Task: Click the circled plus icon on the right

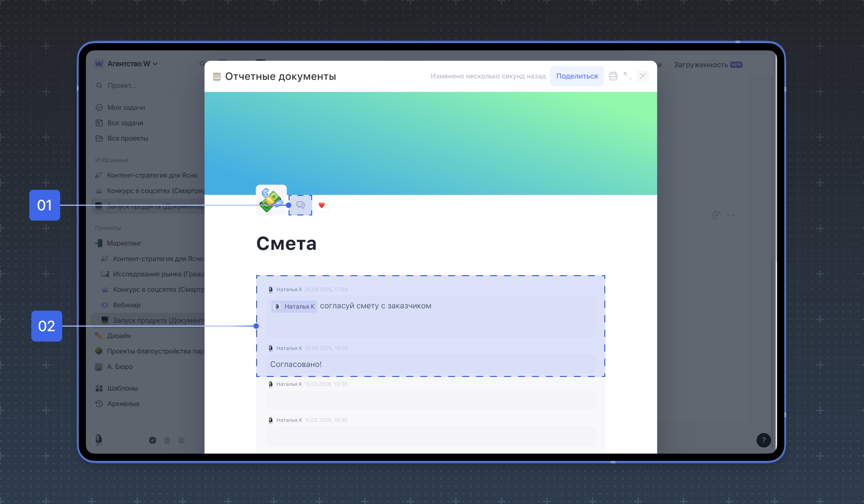Action: 716,215
